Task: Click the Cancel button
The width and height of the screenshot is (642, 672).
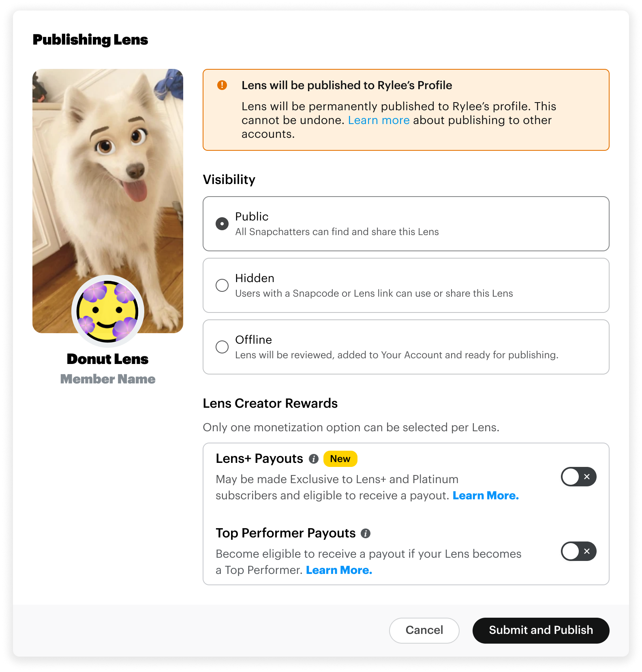Action: tap(424, 630)
